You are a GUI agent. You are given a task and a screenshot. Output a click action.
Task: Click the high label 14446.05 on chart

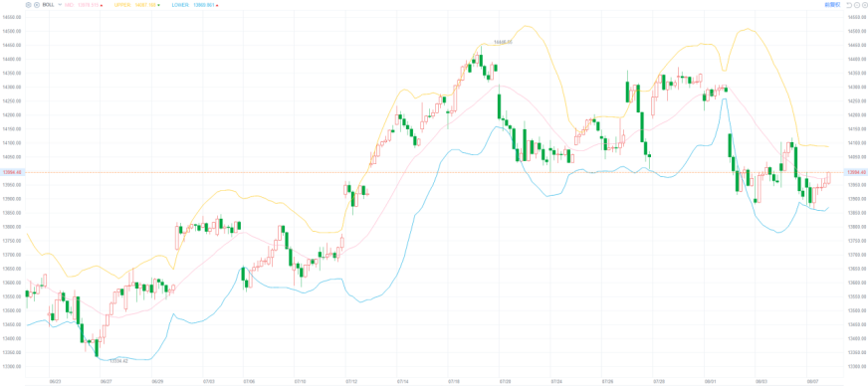[x=504, y=42]
